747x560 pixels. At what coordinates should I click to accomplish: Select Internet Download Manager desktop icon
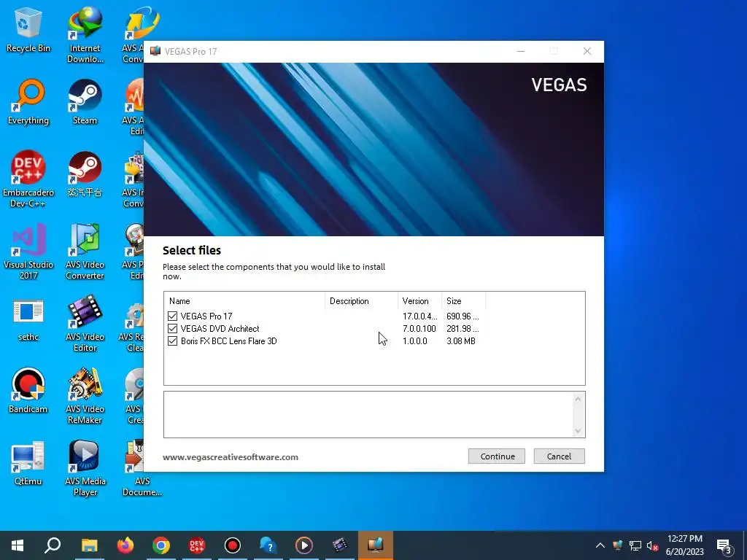coord(85,35)
